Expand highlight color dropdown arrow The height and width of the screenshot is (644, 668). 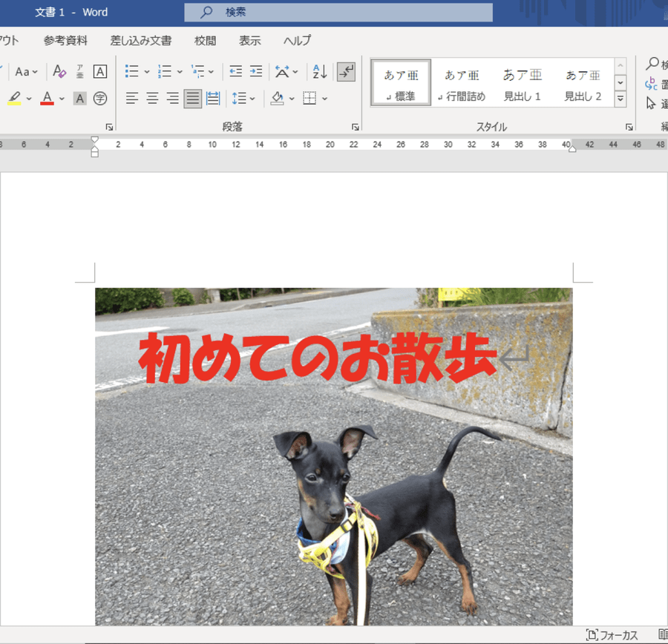pos(29,99)
